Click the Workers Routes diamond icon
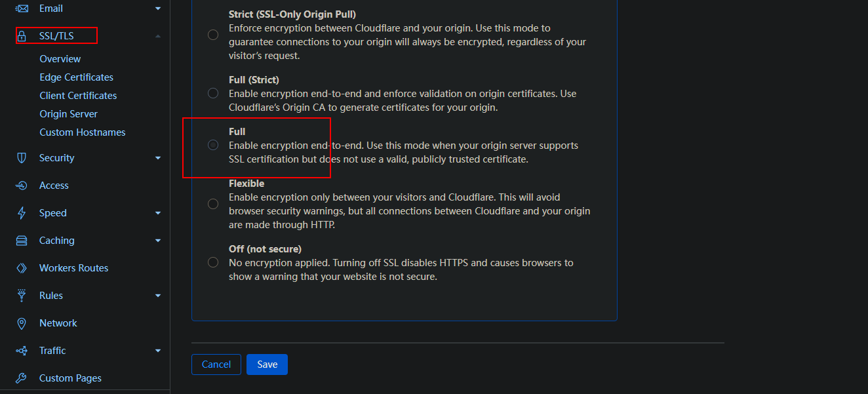This screenshot has width=868, height=394. 22,268
